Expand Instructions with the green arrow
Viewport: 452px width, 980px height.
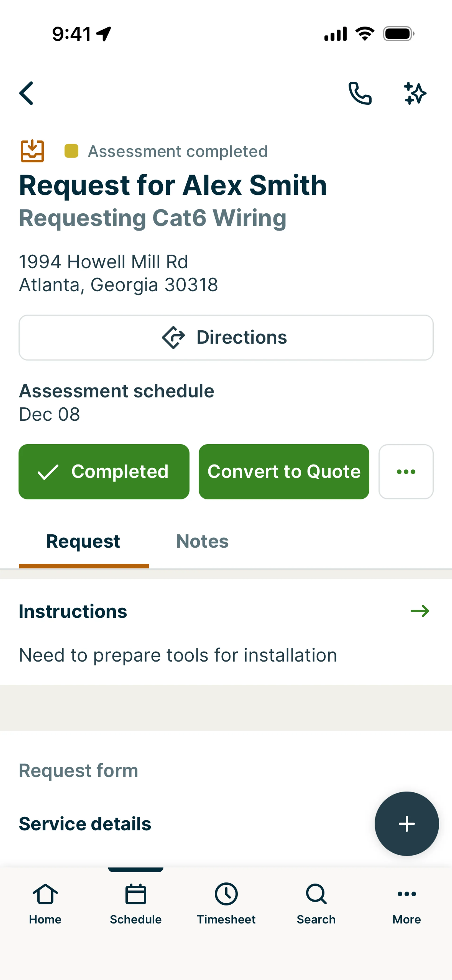(420, 611)
